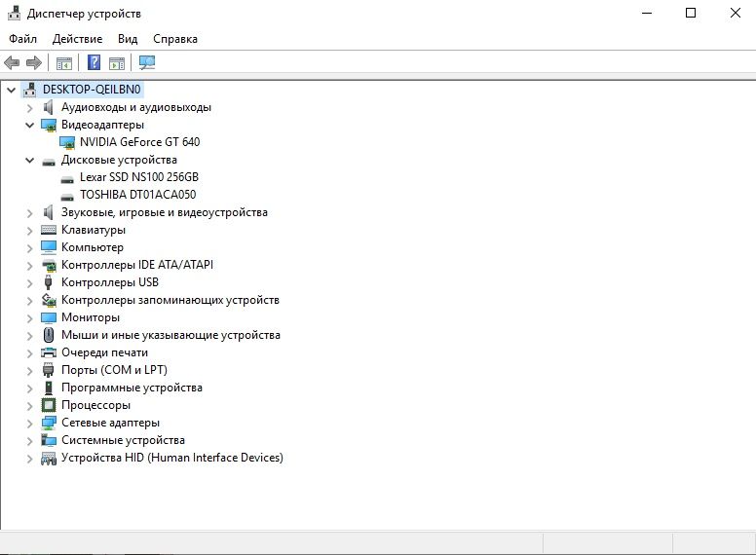
Task: Expand the Системные устройства chevron
Action: pos(30,441)
